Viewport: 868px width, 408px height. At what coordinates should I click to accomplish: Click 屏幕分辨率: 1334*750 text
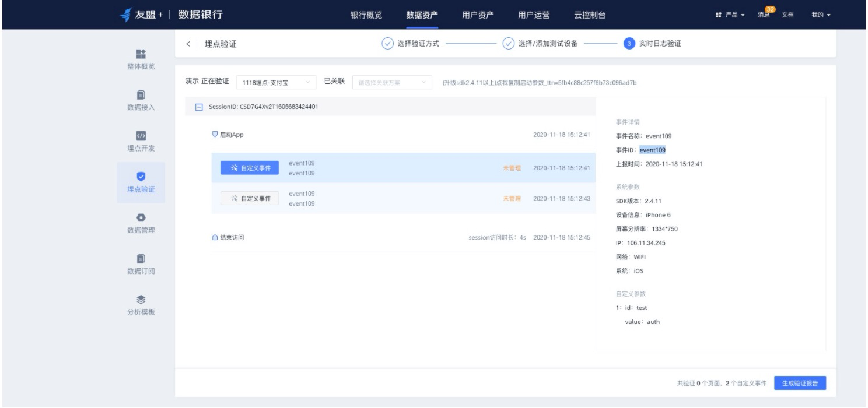[647, 228]
